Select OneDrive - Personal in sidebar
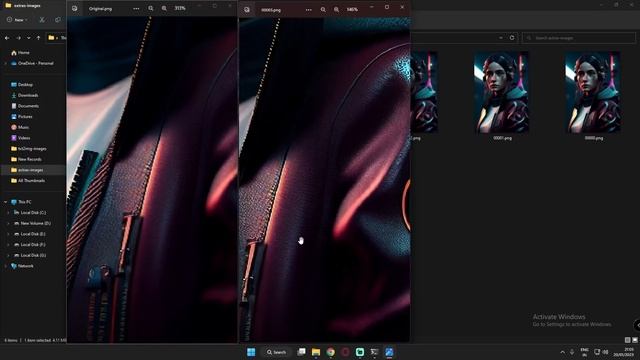Screen dimensions: 640x360 point(32,63)
